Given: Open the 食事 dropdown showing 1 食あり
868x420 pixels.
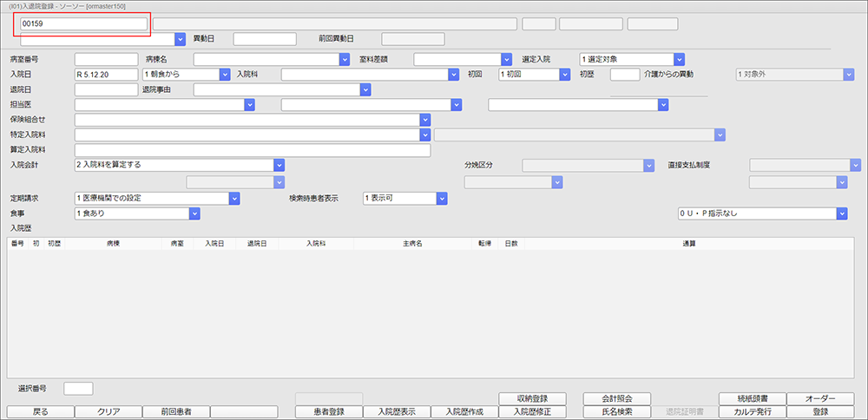Looking at the screenshot, I should [194, 213].
